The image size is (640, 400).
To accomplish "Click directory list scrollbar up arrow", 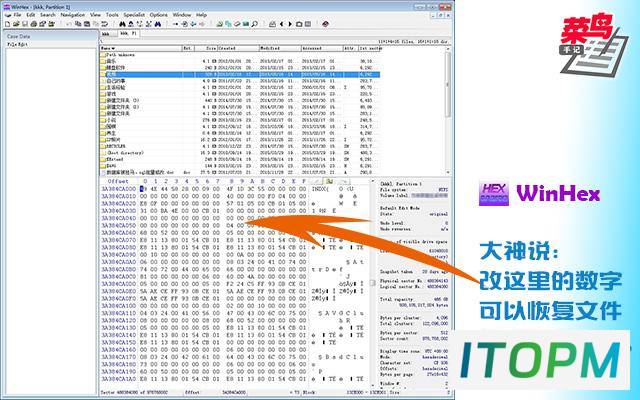I will [x=448, y=49].
